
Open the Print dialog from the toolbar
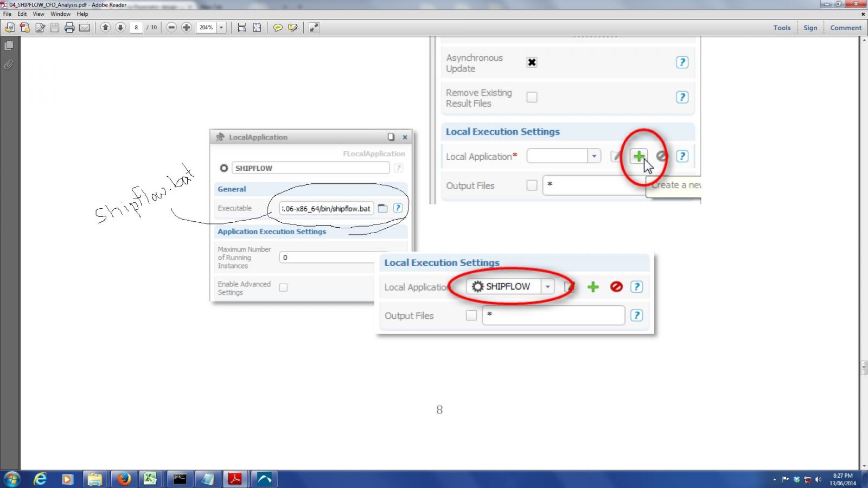[69, 28]
